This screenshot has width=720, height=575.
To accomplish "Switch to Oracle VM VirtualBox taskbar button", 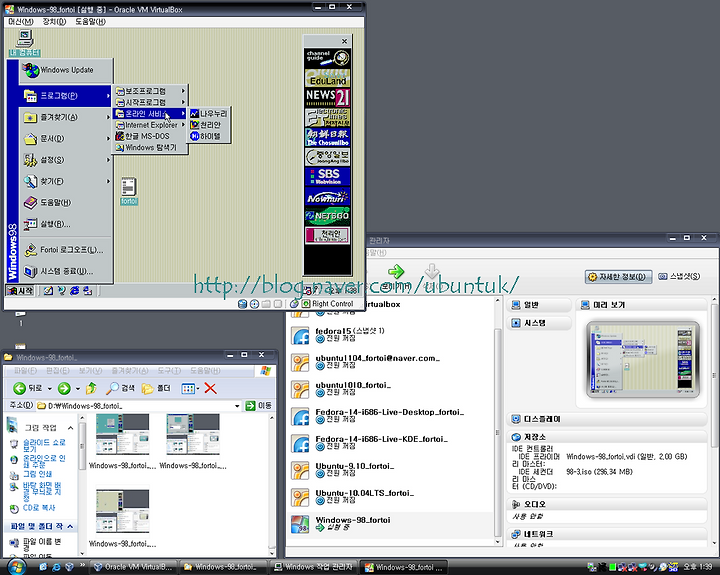I will [133, 567].
